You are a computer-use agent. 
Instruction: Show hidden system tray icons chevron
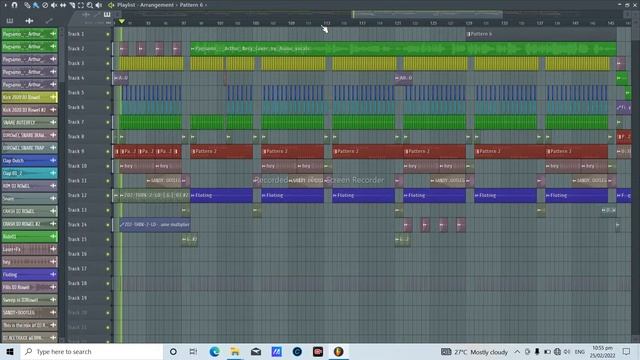point(517,352)
